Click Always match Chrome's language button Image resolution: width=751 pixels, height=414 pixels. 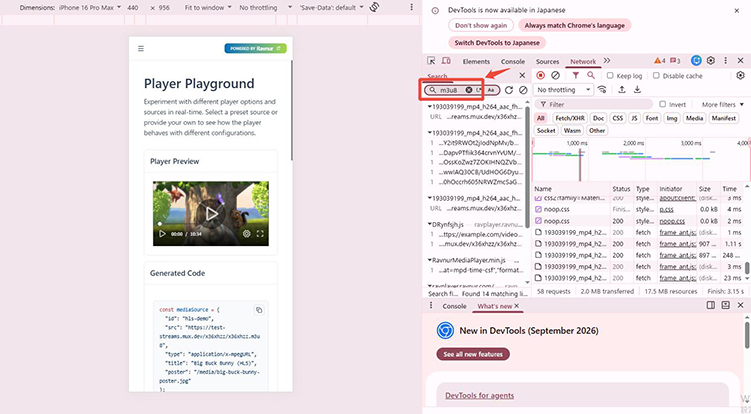point(574,25)
